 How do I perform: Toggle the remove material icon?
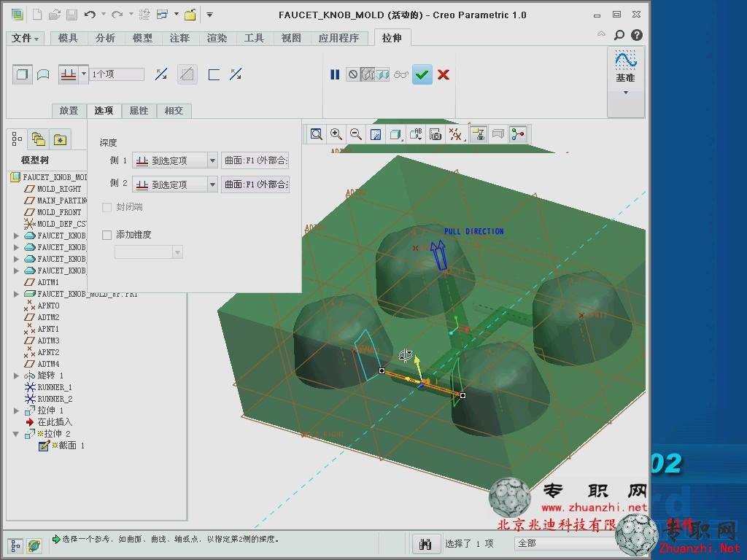point(187,74)
